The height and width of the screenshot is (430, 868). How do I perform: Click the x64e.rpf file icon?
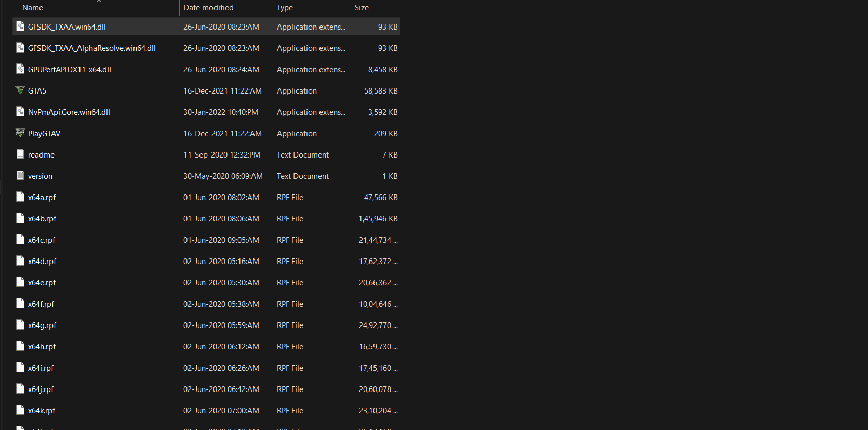[x=20, y=282]
